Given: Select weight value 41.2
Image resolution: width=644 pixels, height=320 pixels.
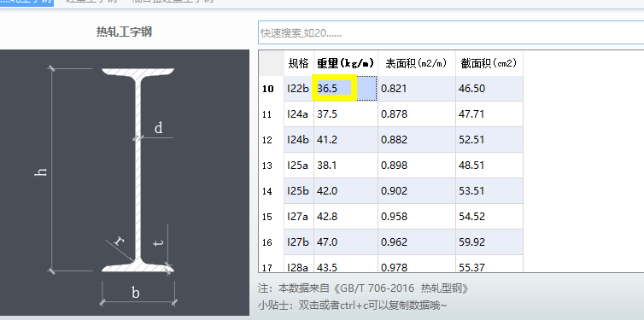Looking at the screenshot, I should tap(346, 140).
